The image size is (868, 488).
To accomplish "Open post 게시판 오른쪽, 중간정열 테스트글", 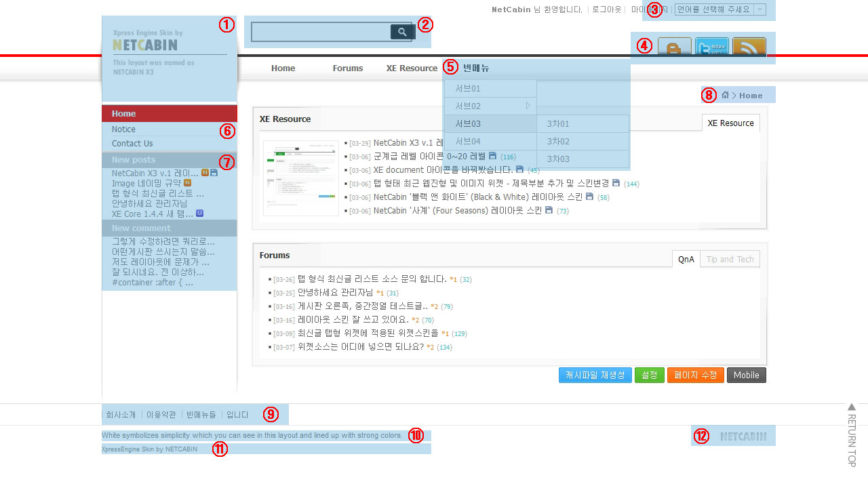I will [363, 306].
